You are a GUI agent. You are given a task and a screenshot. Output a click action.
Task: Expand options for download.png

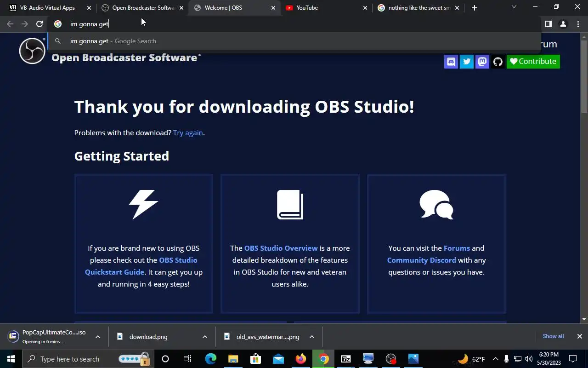click(x=204, y=337)
